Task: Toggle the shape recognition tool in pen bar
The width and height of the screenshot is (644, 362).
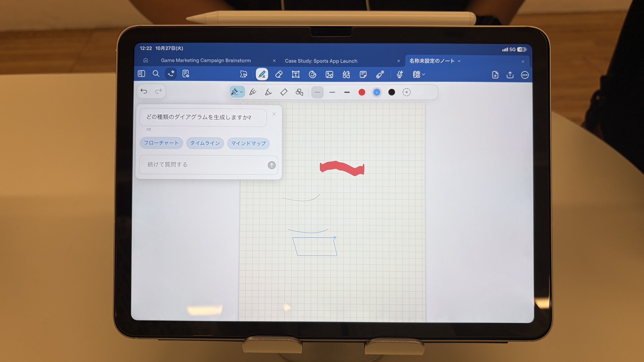Action: [x=299, y=92]
